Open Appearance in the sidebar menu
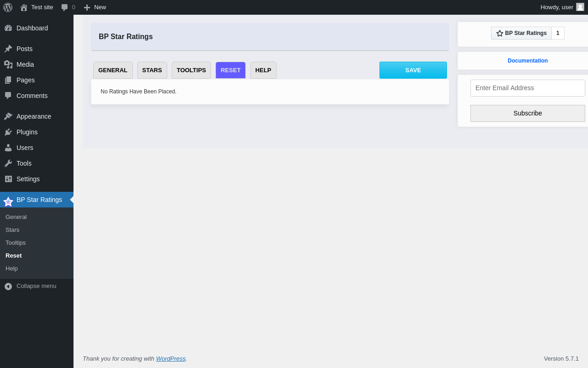The image size is (588, 368). [x=37, y=116]
